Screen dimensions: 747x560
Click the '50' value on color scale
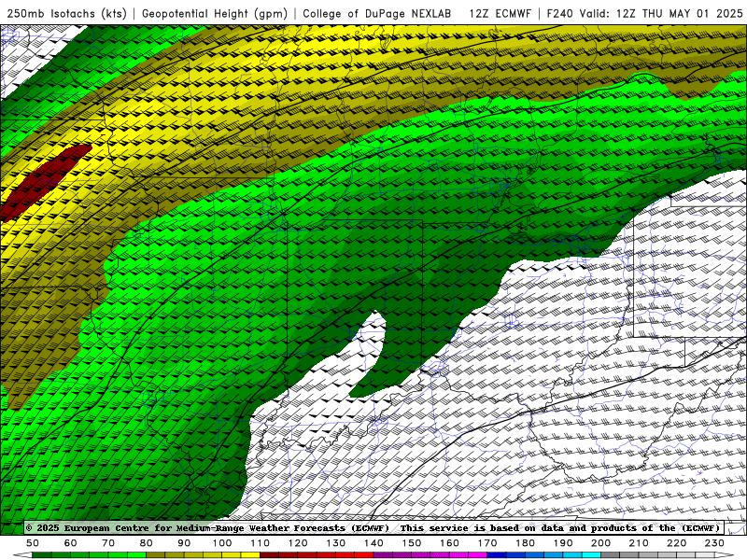tap(33, 543)
